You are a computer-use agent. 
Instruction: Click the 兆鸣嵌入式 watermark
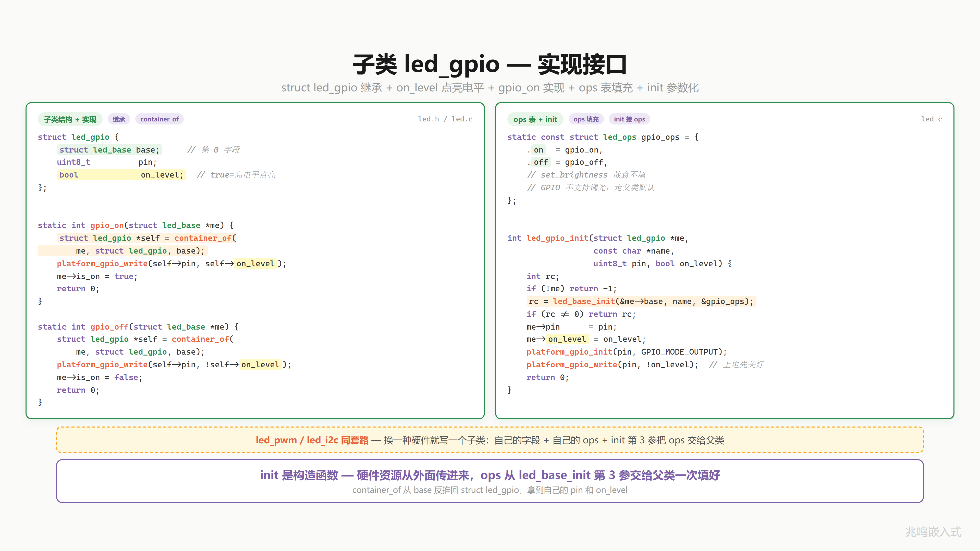(x=933, y=532)
